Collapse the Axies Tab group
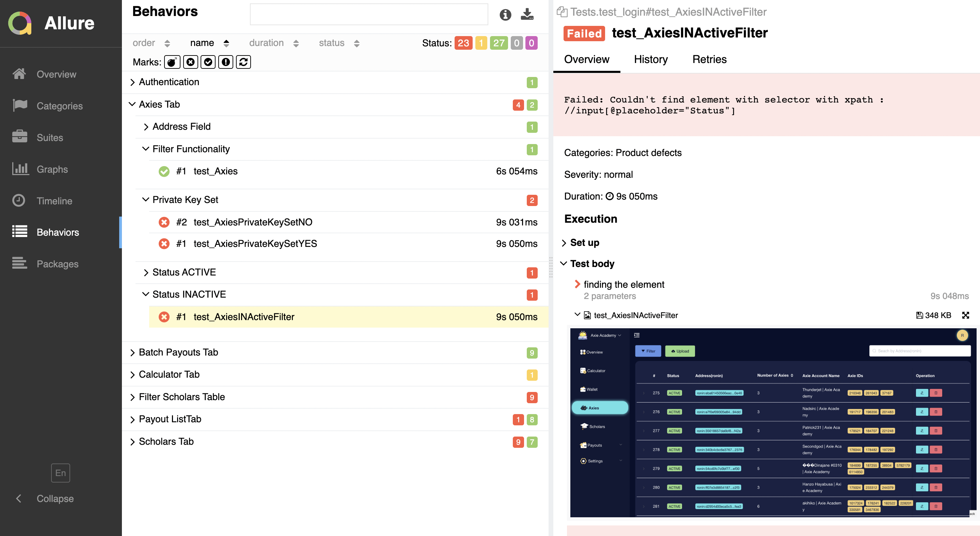980x536 pixels. click(159, 104)
